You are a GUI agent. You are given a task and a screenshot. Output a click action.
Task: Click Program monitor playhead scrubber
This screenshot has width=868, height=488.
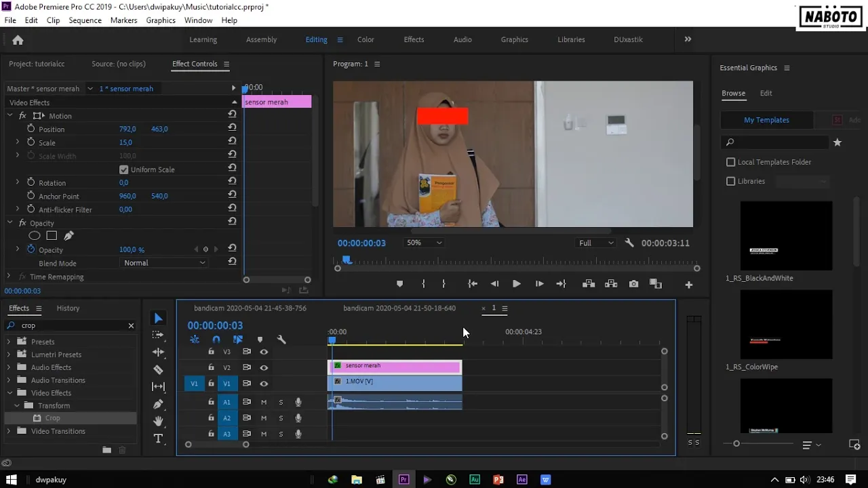click(x=347, y=260)
